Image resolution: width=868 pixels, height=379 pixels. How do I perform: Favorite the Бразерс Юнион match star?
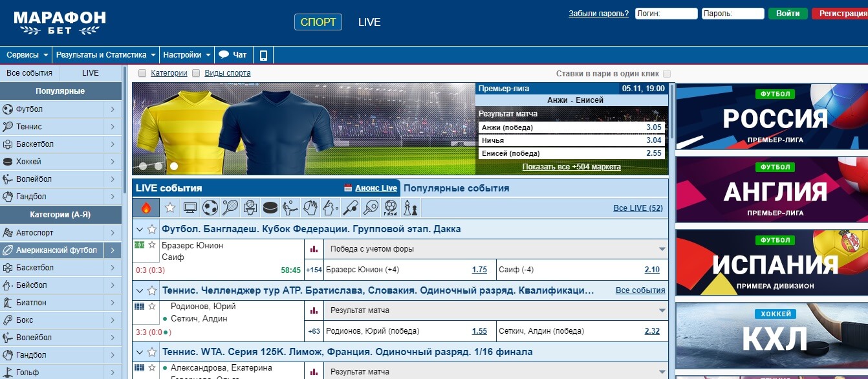[x=152, y=245]
